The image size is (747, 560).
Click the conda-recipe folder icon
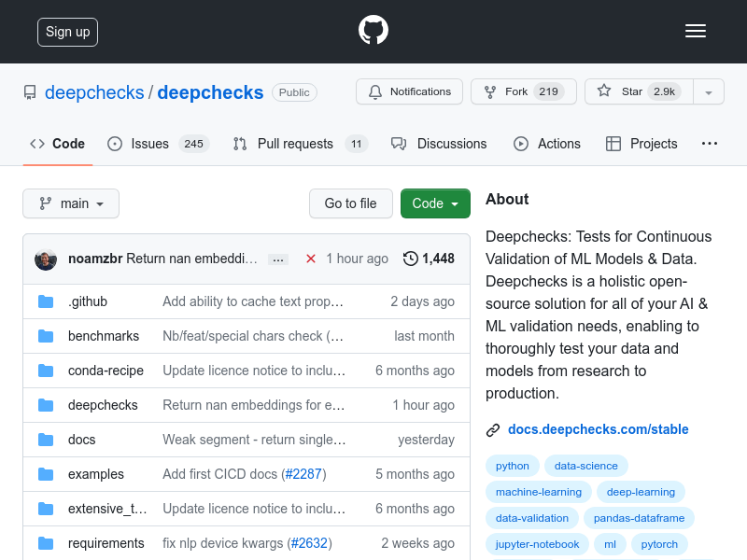[46, 371]
